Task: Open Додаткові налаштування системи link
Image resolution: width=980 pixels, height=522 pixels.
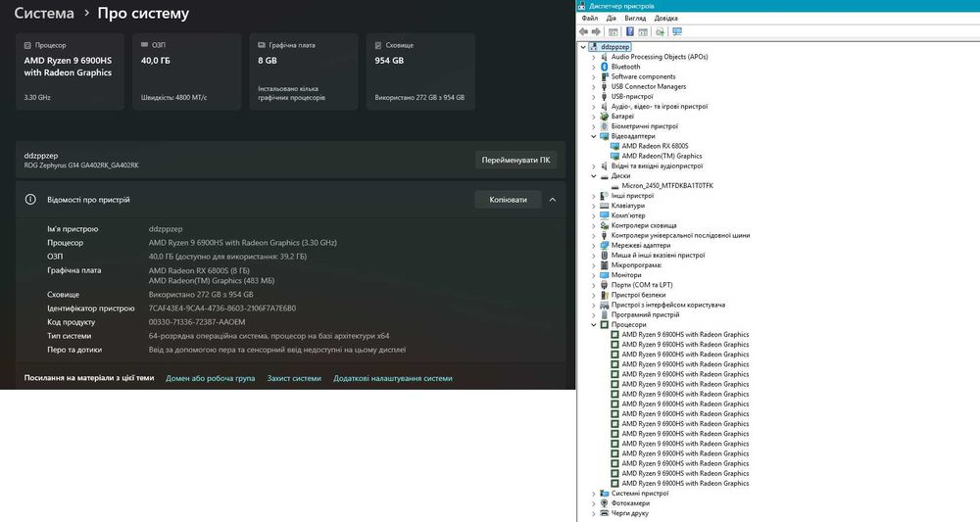Action: [393, 378]
